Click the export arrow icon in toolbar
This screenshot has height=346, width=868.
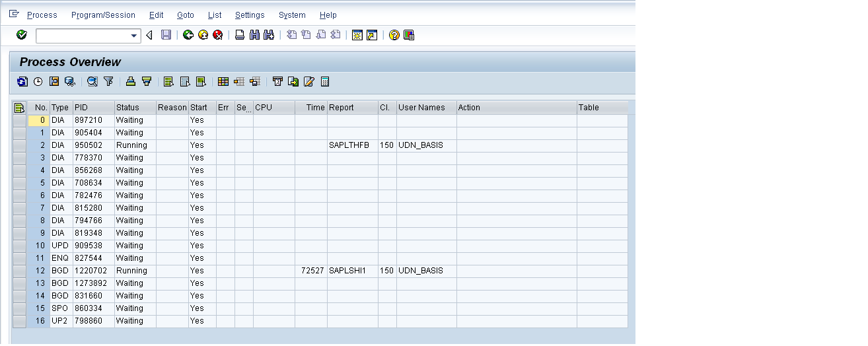(293, 82)
